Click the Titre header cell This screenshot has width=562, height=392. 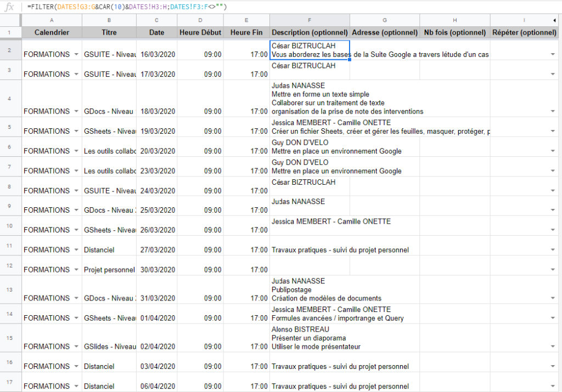pos(109,32)
